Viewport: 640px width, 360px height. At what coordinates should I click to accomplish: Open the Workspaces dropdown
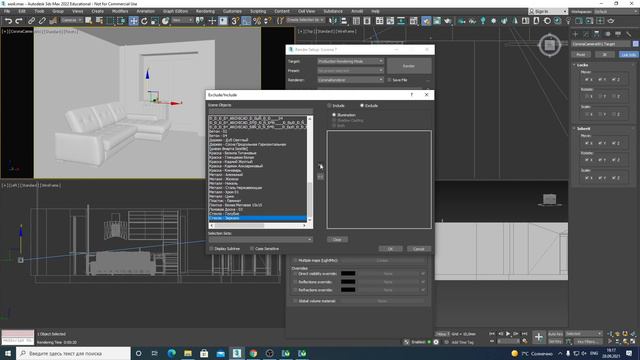coord(615,11)
